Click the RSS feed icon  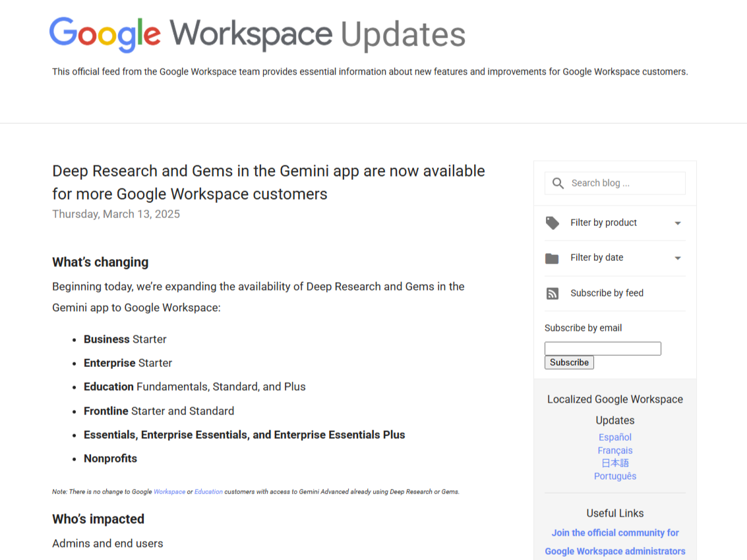(552, 293)
